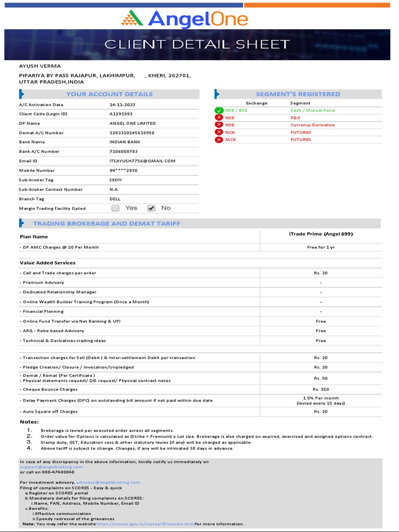Click the F&O segment text
Viewport: 399px width, 532px height.
[x=295, y=118]
